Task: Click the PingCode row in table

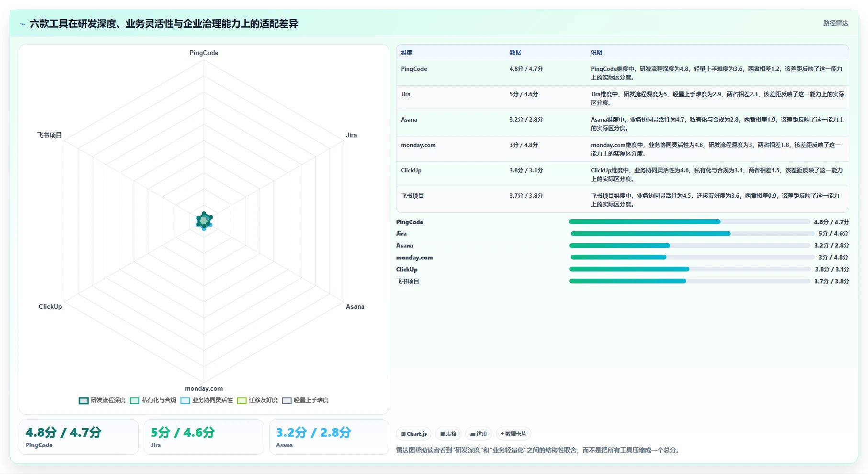Action: (x=622, y=73)
